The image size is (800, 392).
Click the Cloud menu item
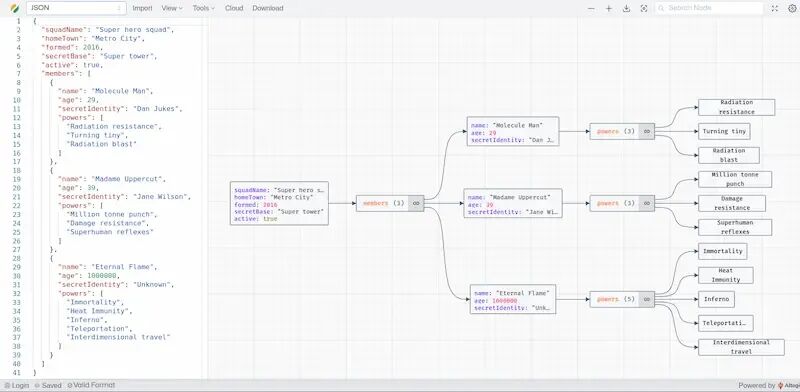point(234,8)
